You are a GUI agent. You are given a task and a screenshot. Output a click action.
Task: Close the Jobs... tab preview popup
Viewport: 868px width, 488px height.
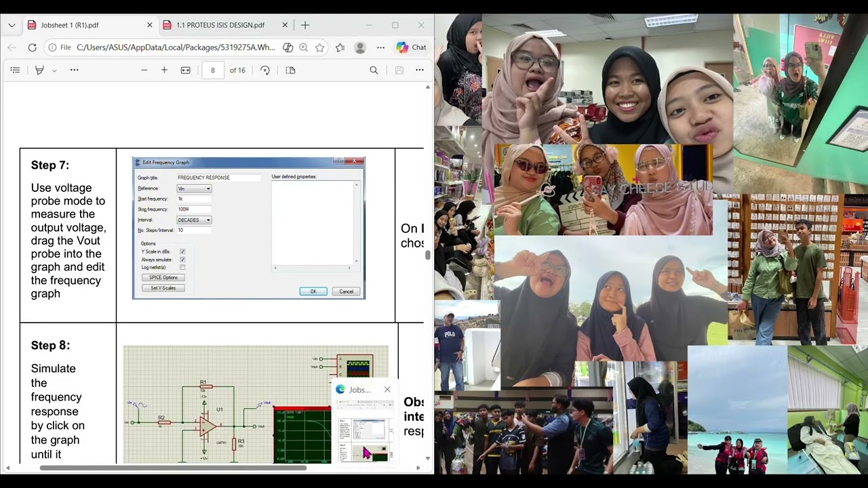pyautogui.click(x=387, y=390)
